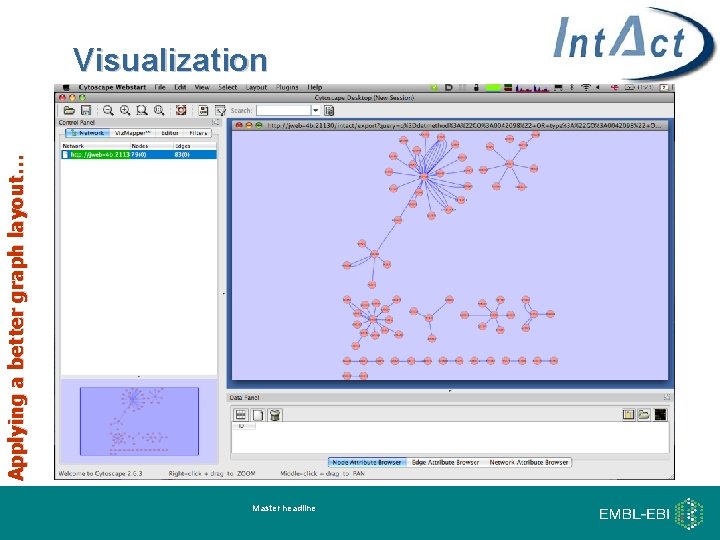
Task: Switch to the Editor tab
Action: [169, 133]
